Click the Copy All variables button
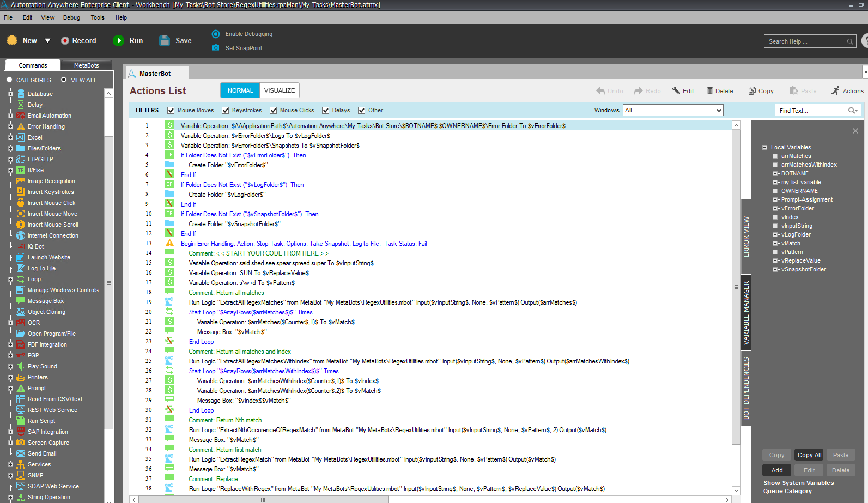This screenshot has height=503, width=868. [809, 455]
